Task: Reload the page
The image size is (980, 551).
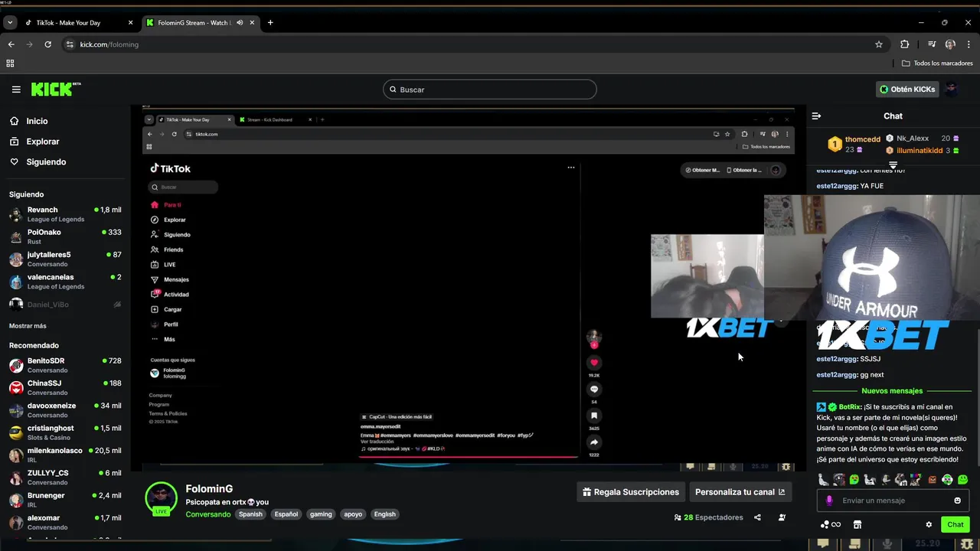Action: tap(47, 44)
